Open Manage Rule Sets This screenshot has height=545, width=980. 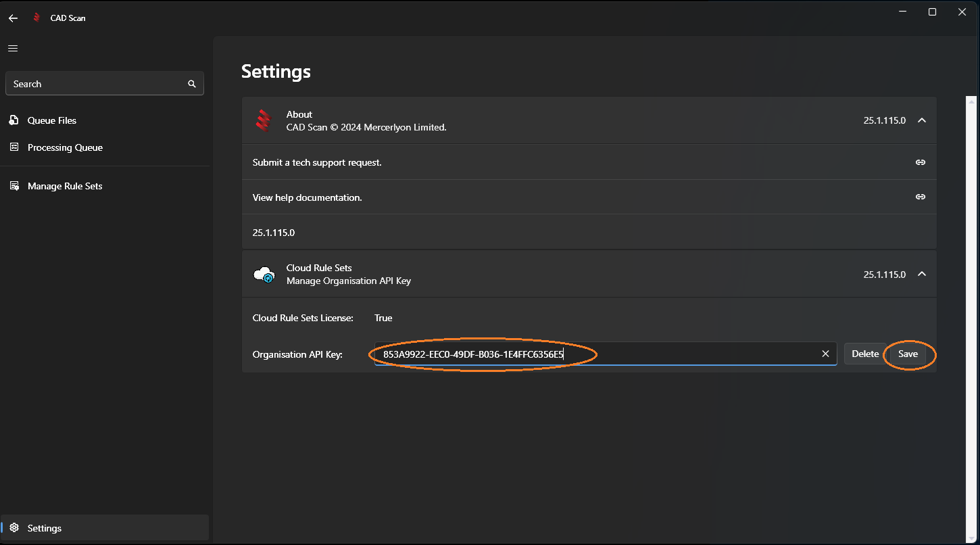point(65,186)
